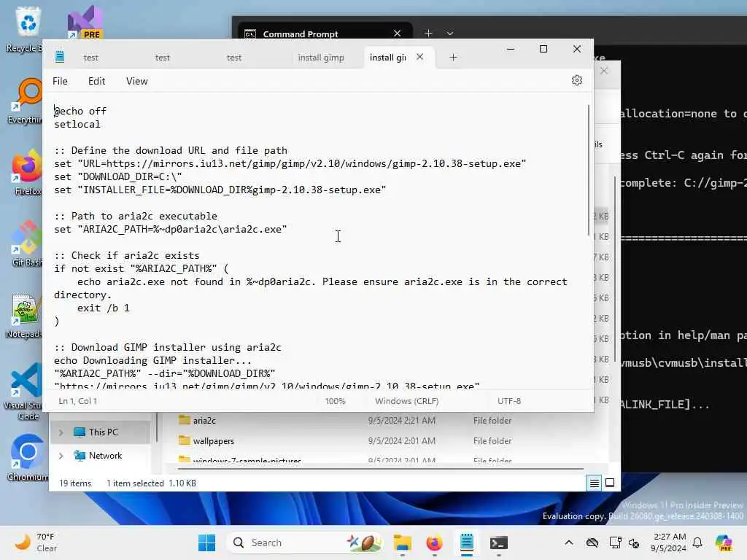Click the display/network tray icon

(615, 542)
